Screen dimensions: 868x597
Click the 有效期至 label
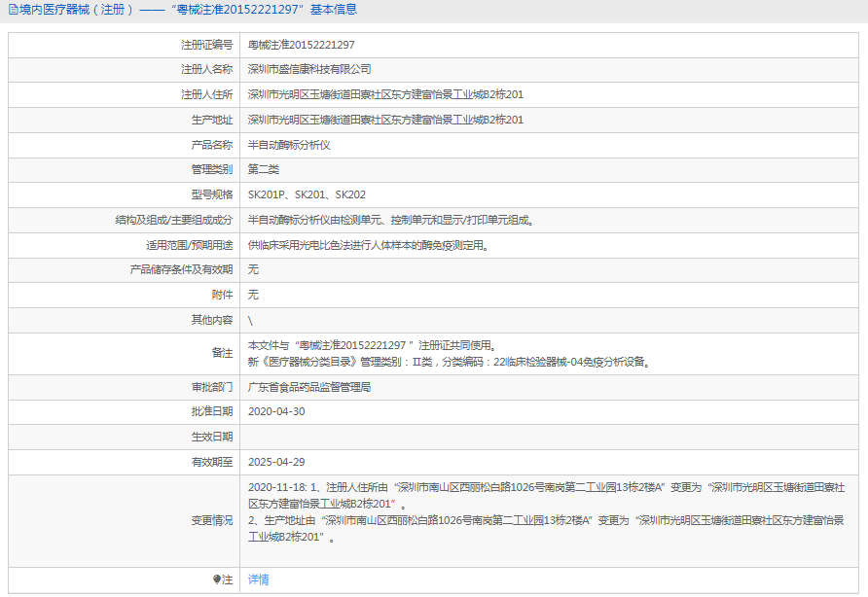click(212, 462)
